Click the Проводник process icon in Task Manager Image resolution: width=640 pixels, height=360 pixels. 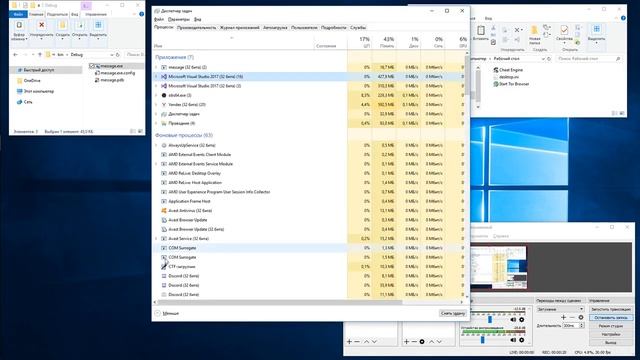164,123
